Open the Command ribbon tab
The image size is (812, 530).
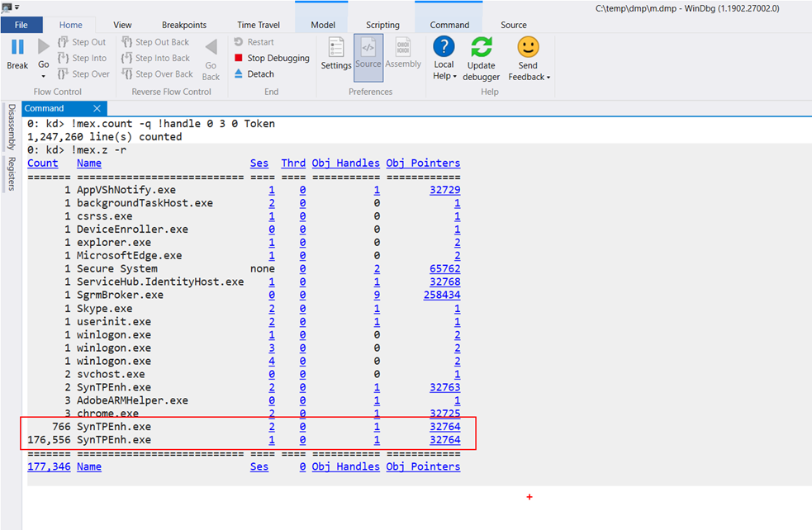[449, 25]
